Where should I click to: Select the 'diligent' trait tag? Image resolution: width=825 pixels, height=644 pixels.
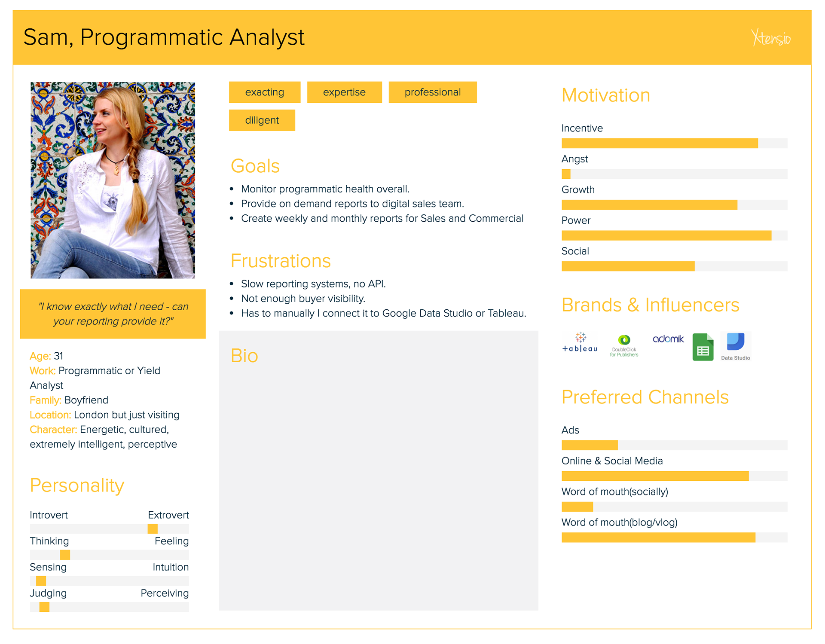(x=262, y=120)
